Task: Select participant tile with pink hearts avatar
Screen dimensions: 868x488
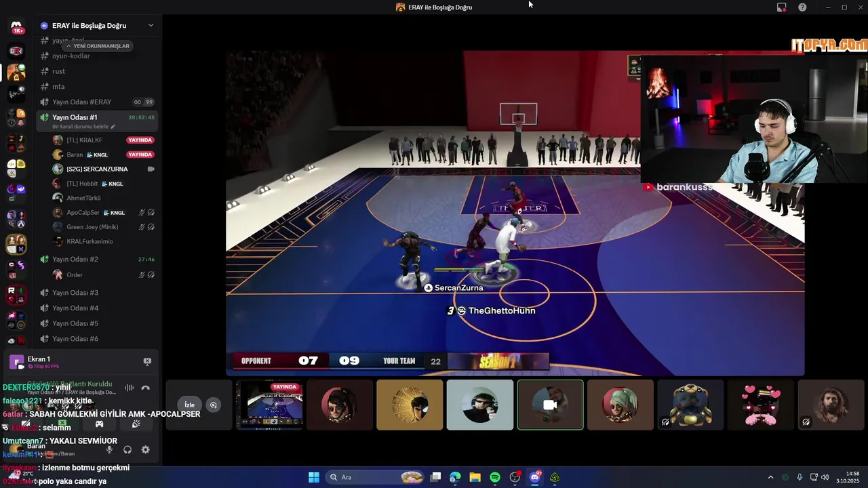Action: 760,405
